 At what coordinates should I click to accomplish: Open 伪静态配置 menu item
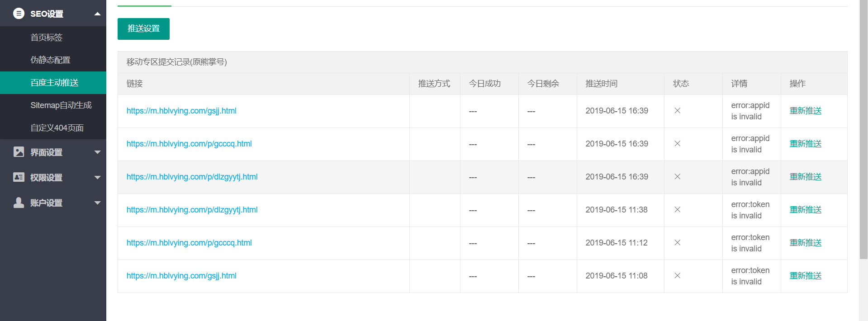point(50,60)
